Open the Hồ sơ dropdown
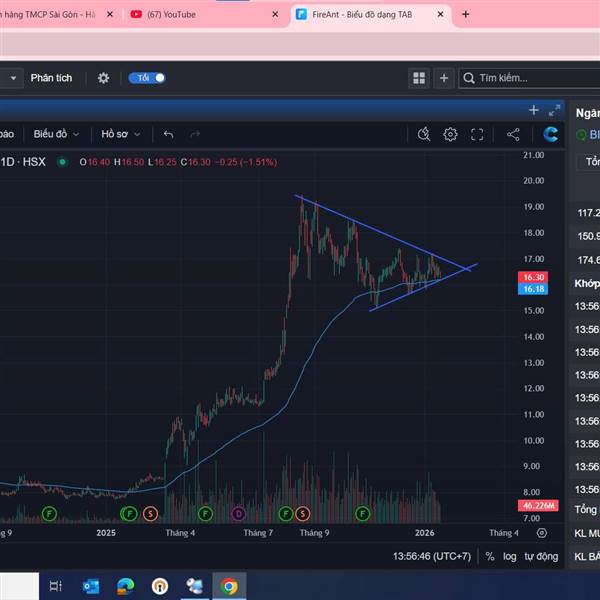This screenshot has width=600, height=600. [x=121, y=134]
